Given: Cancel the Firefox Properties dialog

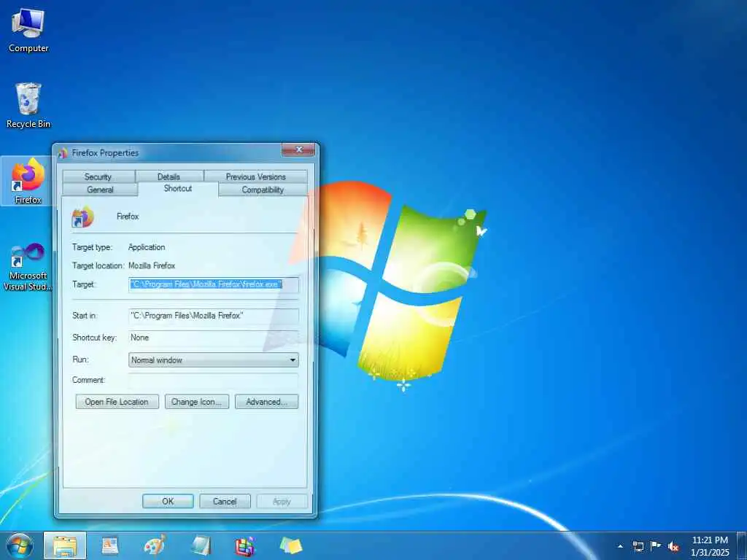Looking at the screenshot, I should click(225, 502).
